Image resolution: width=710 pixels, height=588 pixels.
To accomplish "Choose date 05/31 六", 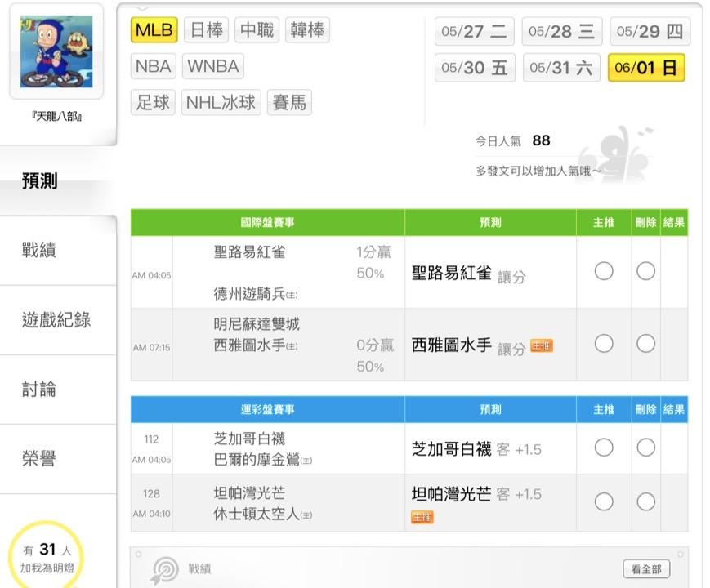I will pos(561,68).
